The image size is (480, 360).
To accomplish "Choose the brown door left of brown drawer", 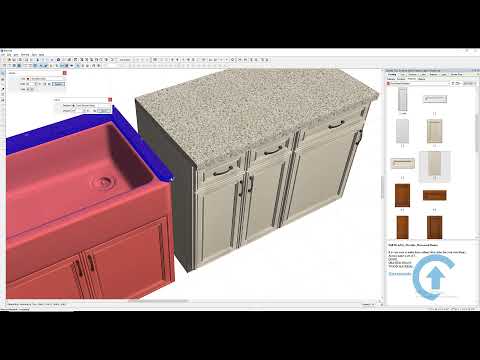I will [x=402, y=195].
